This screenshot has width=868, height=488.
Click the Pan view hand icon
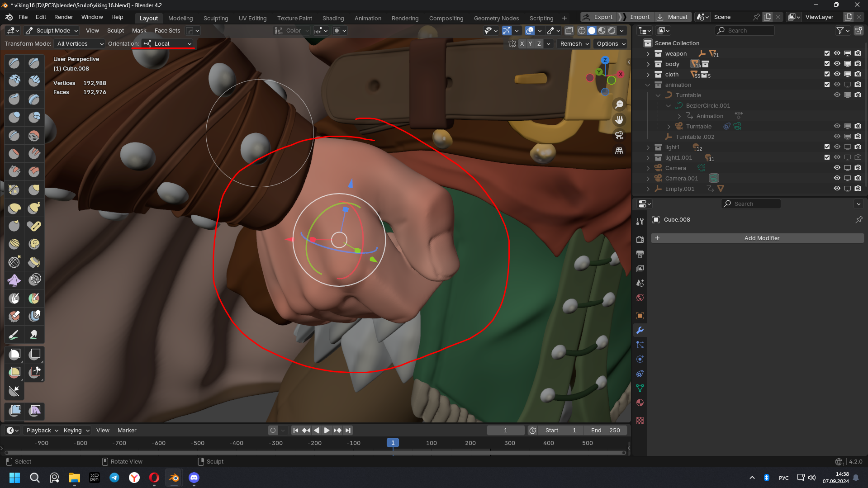(x=619, y=120)
